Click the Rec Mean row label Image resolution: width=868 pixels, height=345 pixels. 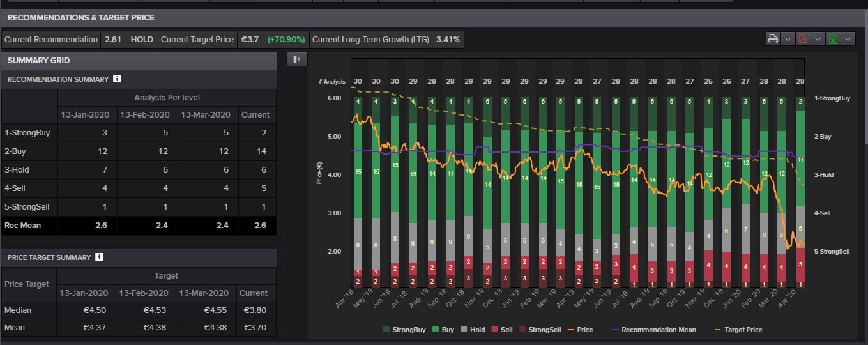tap(23, 226)
